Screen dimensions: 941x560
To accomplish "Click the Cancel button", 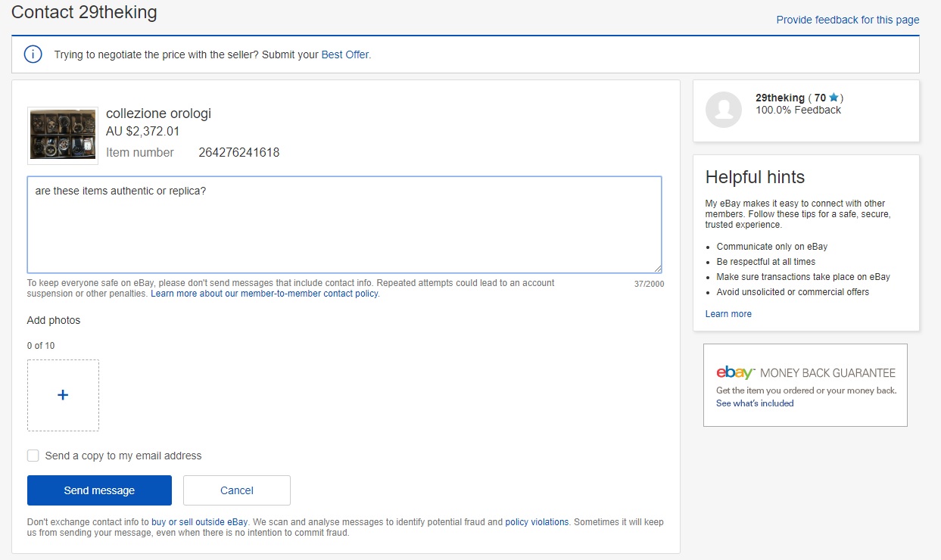I will pos(237,490).
